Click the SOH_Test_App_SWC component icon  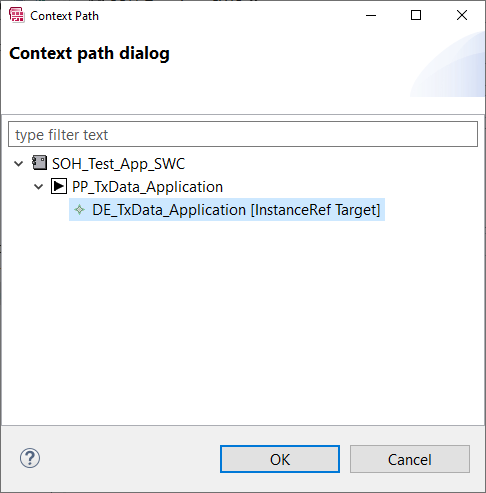pos(39,163)
